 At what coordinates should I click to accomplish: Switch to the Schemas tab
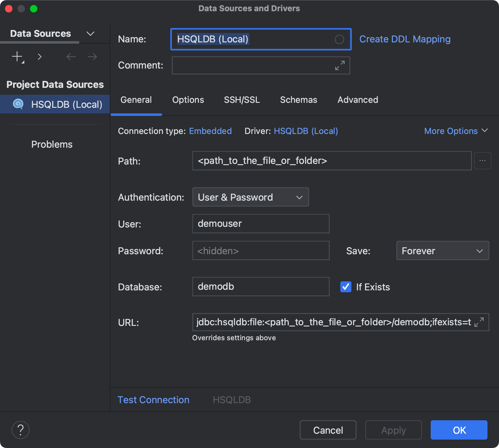click(298, 100)
